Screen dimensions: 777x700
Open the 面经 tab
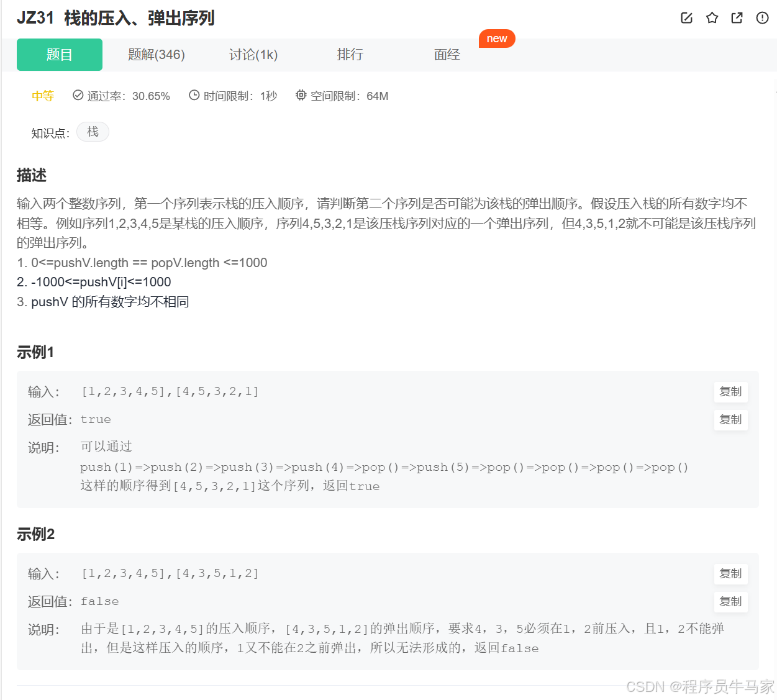[447, 55]
